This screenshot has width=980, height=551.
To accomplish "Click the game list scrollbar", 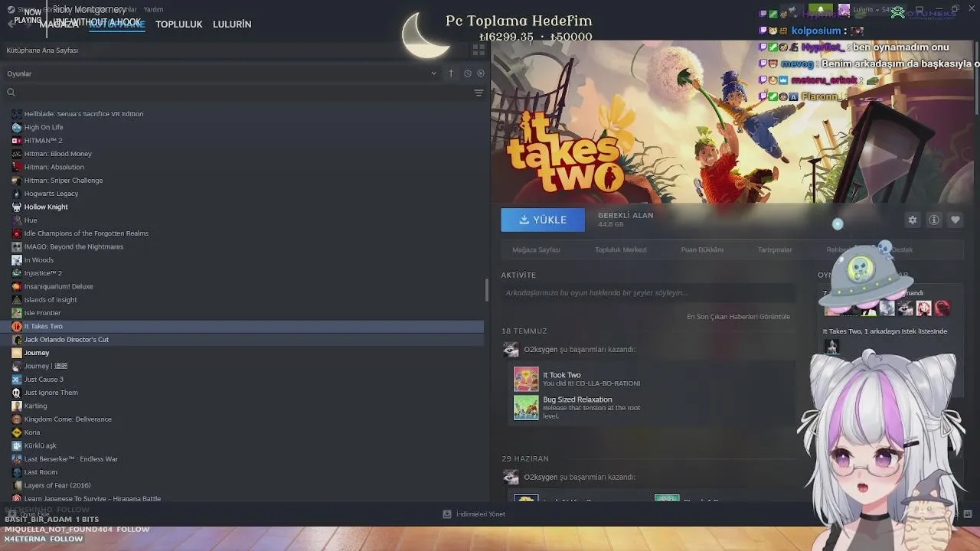I will click(487, 290).
